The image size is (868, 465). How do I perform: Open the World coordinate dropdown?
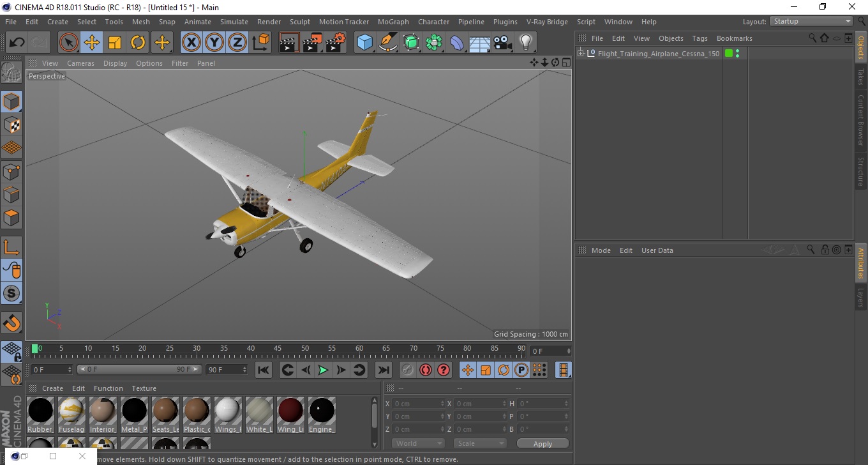coord(418,443)
